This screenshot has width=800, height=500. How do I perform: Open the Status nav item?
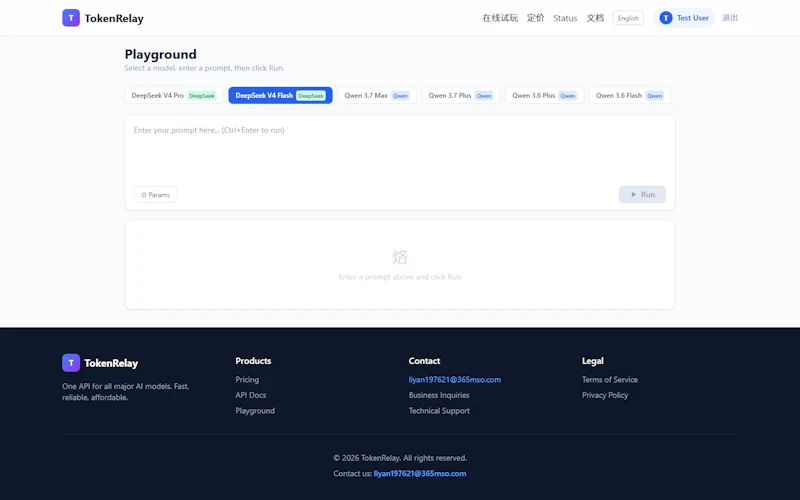(x=565, y=18)
